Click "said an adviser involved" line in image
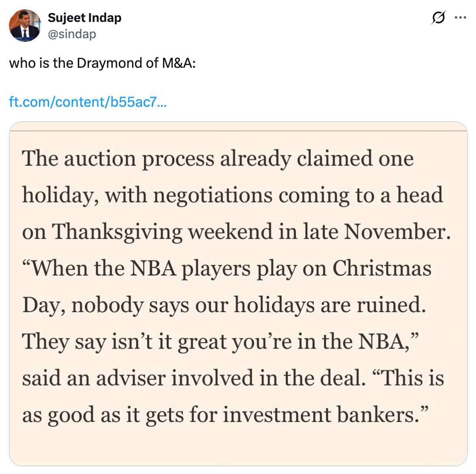Image resolution: width=476 pixels, height=474 pixels. [138, 378]
